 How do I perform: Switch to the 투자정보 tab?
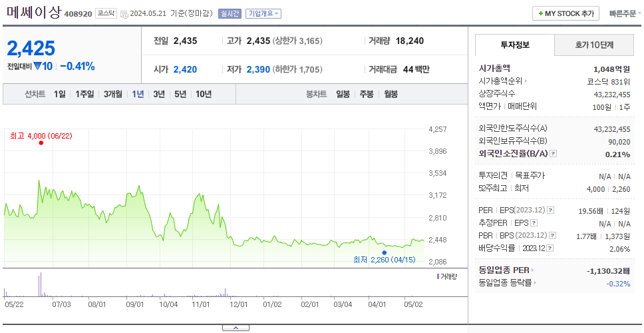tap(515, 45)
